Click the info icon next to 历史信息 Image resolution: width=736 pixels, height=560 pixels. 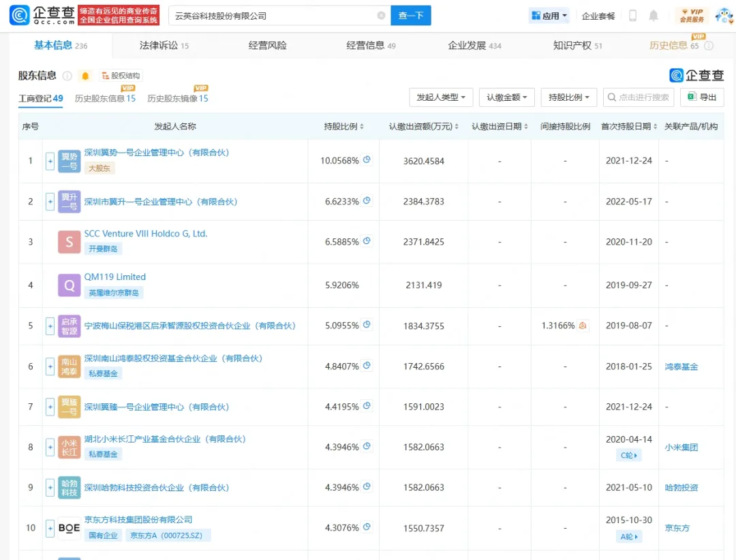coord(709,46)
